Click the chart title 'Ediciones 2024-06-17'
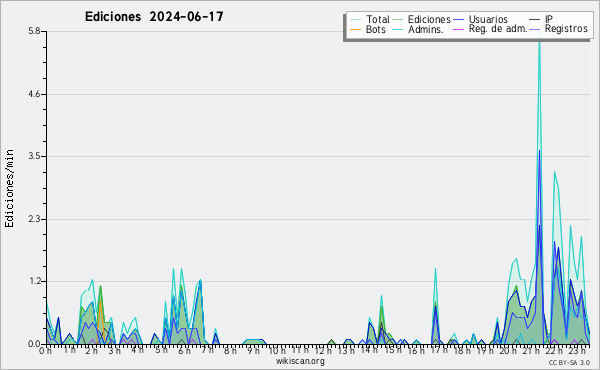Viewport: 600px width, 370px height. point(154,17)
